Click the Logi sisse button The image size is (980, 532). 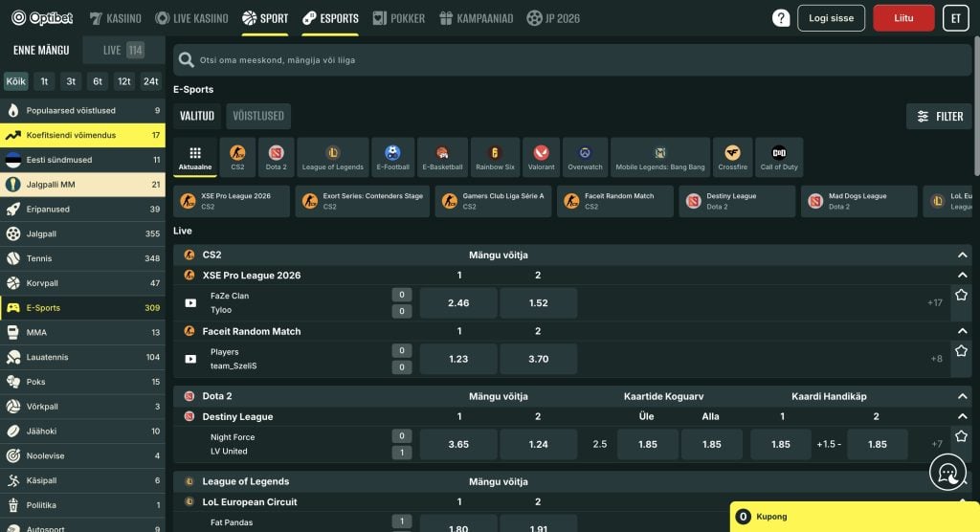[832, 18]
